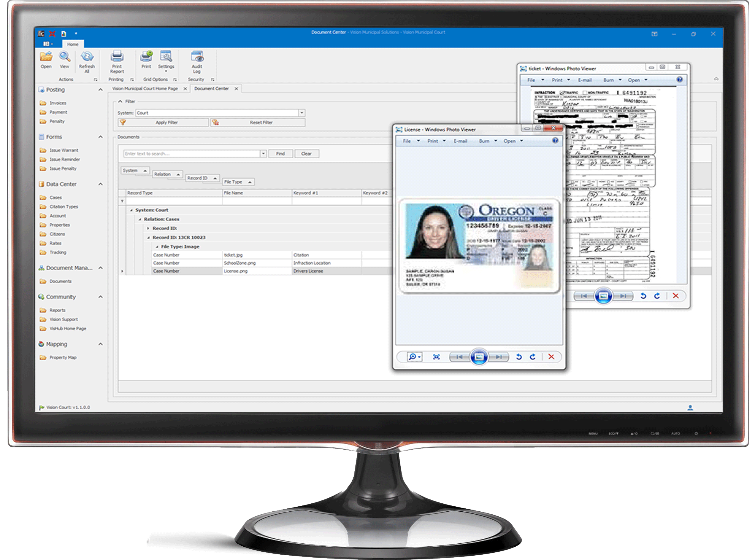
Task: Collapse the Mapping section
Action: pyautogui.click(x=100, y=344)
